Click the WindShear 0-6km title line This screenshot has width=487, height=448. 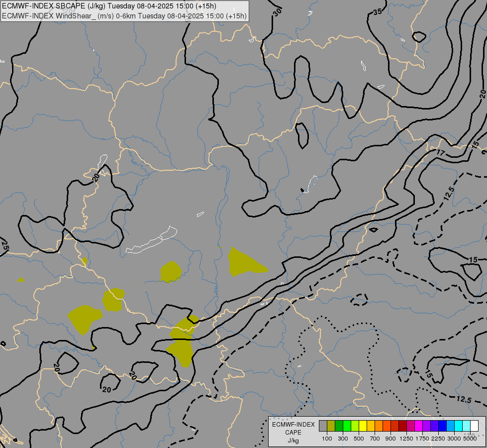pyautogui.click(x=124, y=16)
